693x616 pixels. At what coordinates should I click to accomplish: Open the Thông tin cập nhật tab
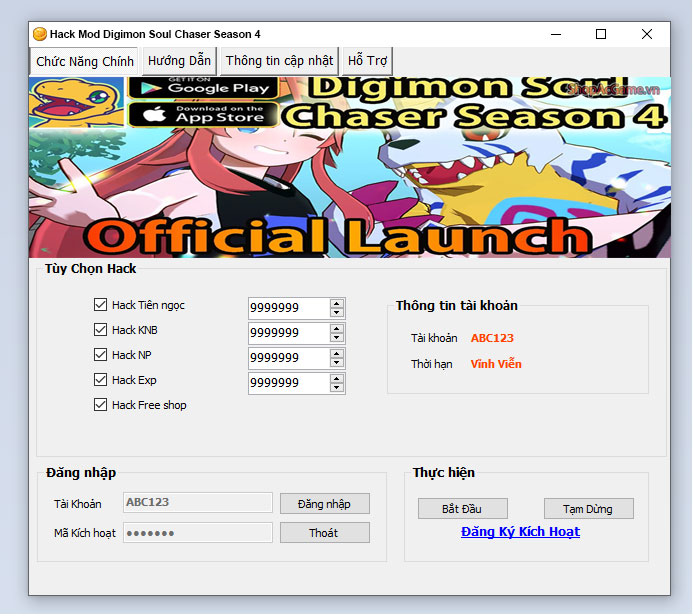click(279, 61)
